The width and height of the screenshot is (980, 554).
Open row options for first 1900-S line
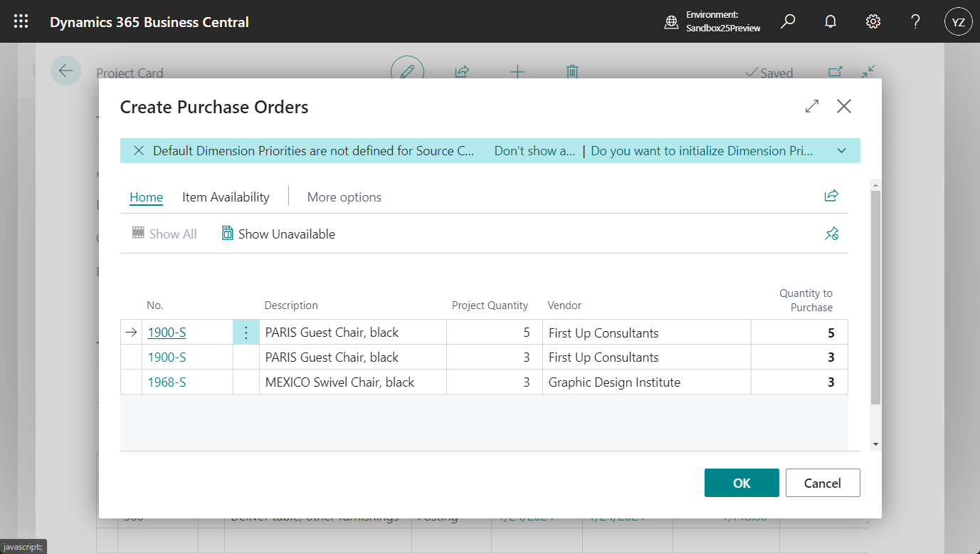(x=246, y=333)
